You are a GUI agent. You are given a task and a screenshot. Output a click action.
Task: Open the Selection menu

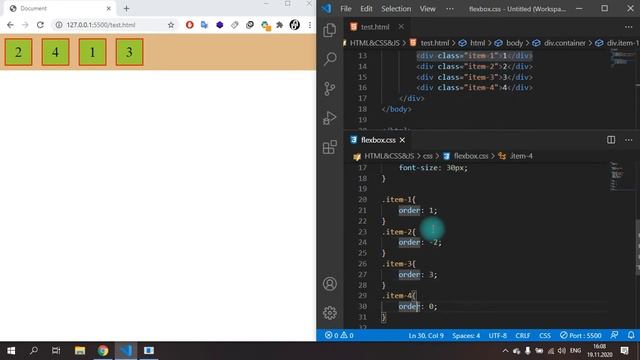396,9
